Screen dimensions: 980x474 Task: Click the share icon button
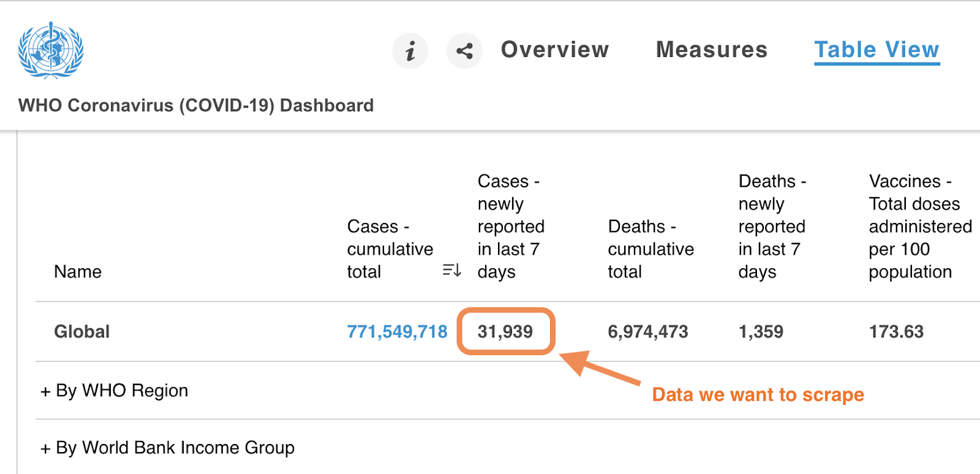(464, 51)
